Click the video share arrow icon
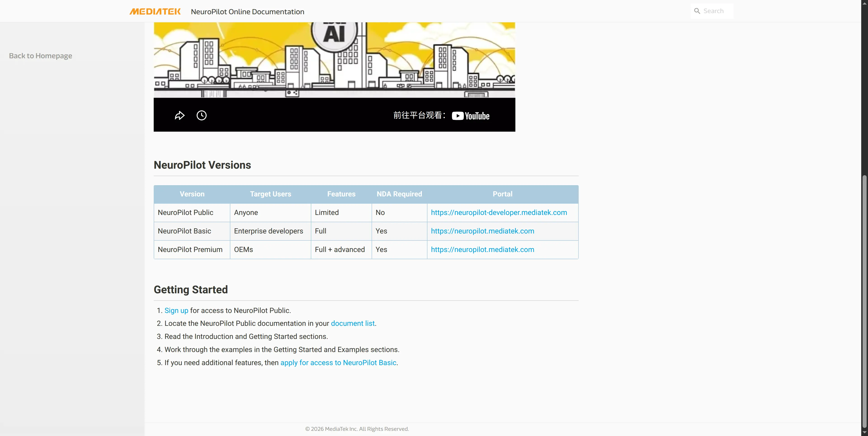 click(180, 115)
